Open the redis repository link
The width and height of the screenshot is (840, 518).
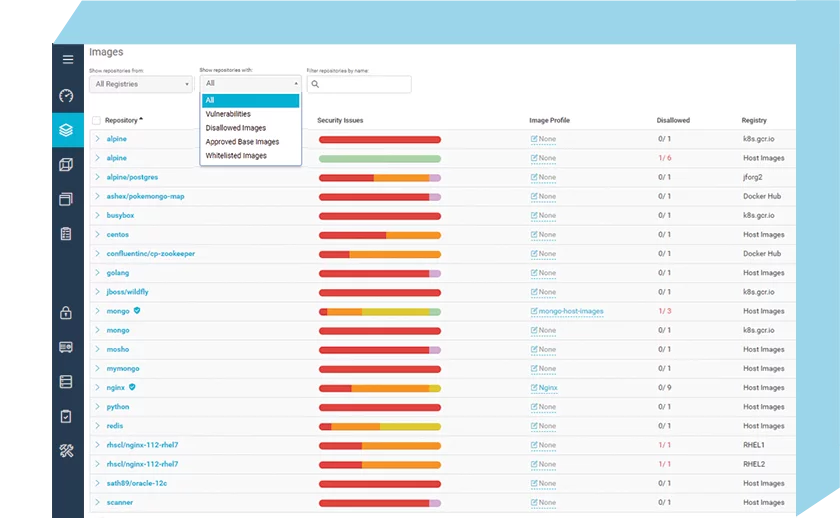coord(115,426)
